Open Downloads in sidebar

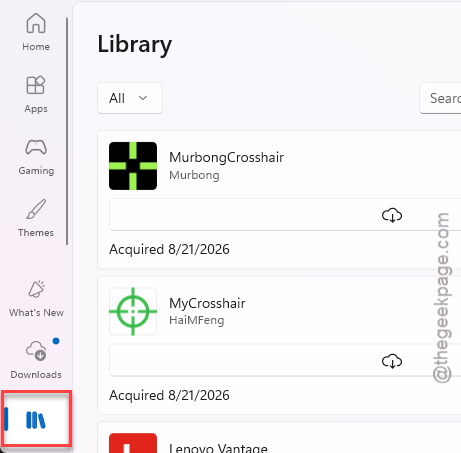36,359
